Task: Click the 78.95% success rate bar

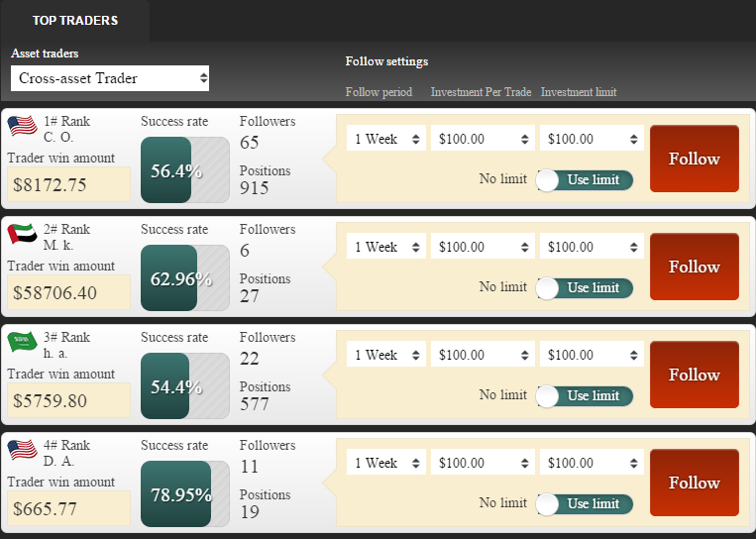Action: click(x=184, y=493)
